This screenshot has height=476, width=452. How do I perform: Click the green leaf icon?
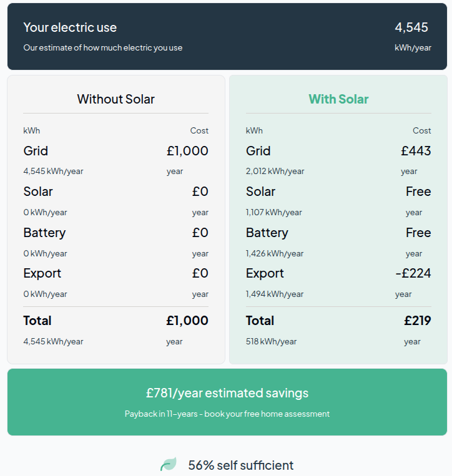[x=169, y=464]
